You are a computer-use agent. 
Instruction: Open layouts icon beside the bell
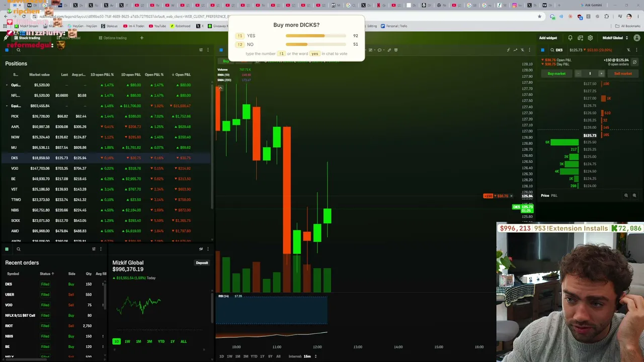point(580,38)
